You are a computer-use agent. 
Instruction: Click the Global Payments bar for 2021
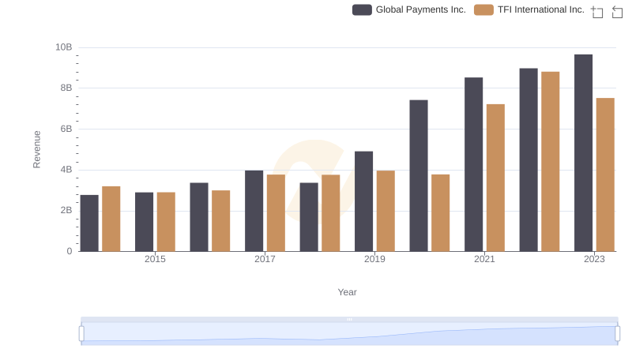click(x=473, y=164)
